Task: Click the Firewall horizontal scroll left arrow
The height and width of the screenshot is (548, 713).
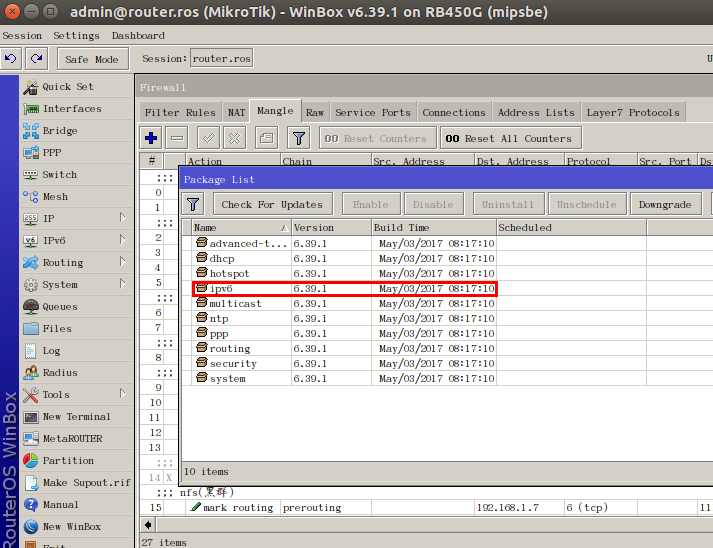Action: click(x=148, y=525)
